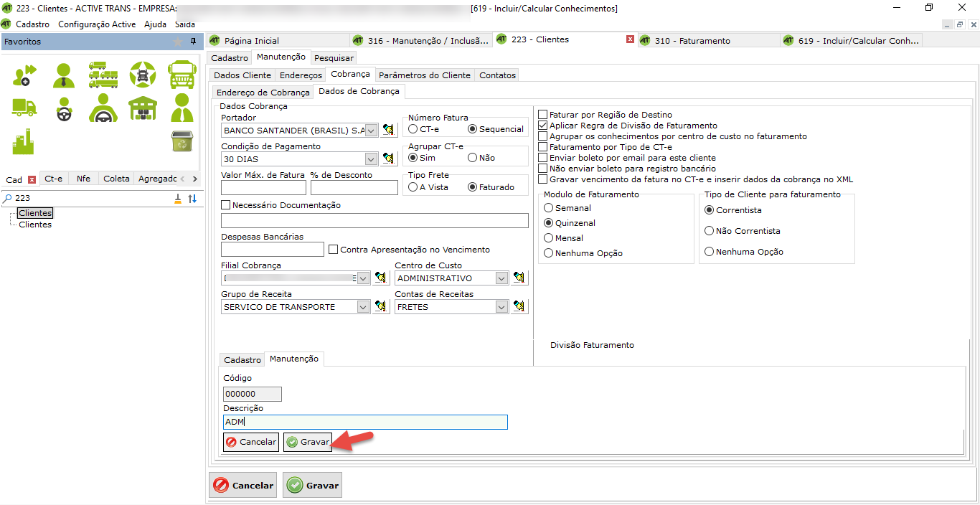Image resolution: width=980 pixels, height=505 pixels.
Task: Enable Faturar por Região de Destino checkbox
Action: (543, 115)
